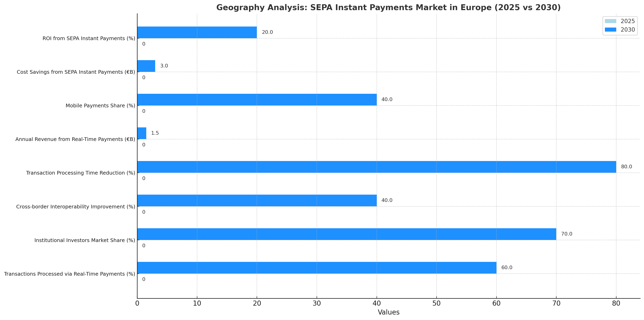Click the ROI from SEPA Instant Payments bar
644x320 pixels.
[197, 32]
